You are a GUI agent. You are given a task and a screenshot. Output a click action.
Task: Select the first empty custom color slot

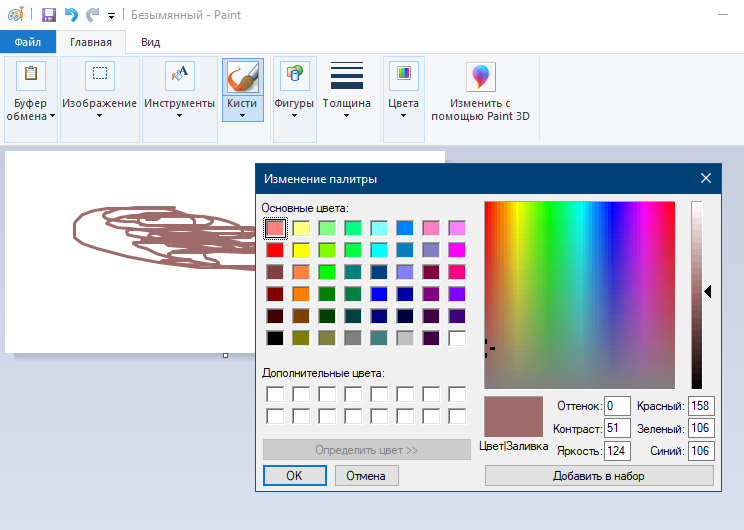(275, 394)
